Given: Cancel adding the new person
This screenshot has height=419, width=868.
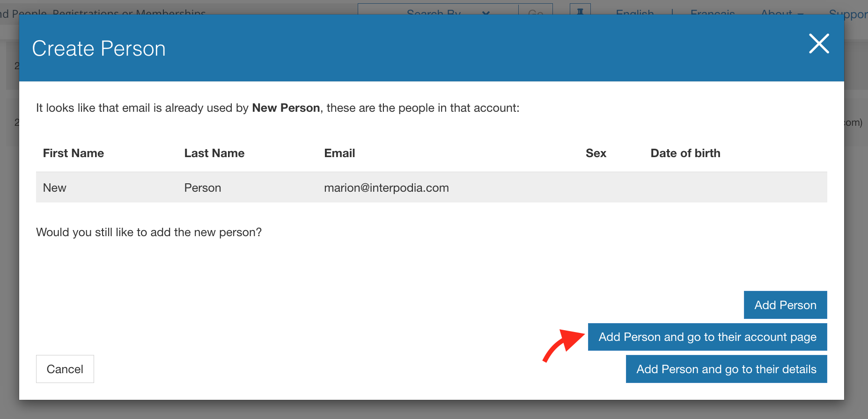Looking at the screenshot, I should point(65,369).
